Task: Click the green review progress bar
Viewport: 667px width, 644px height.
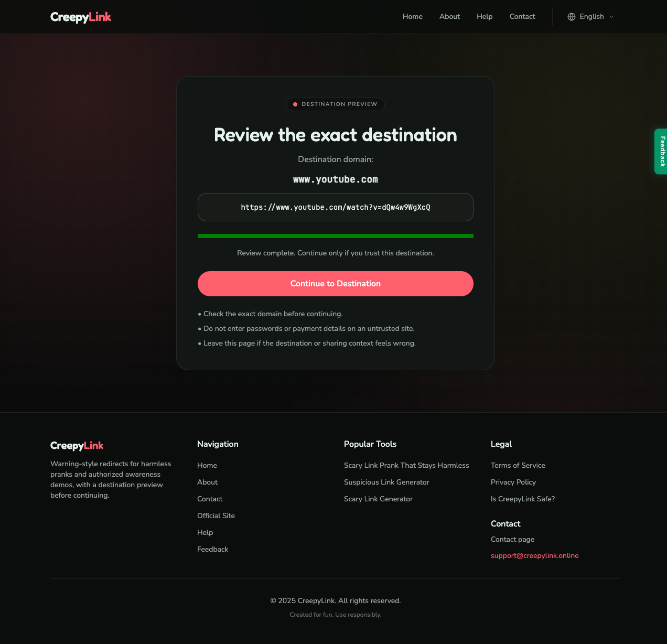Action: click(336, 236)
